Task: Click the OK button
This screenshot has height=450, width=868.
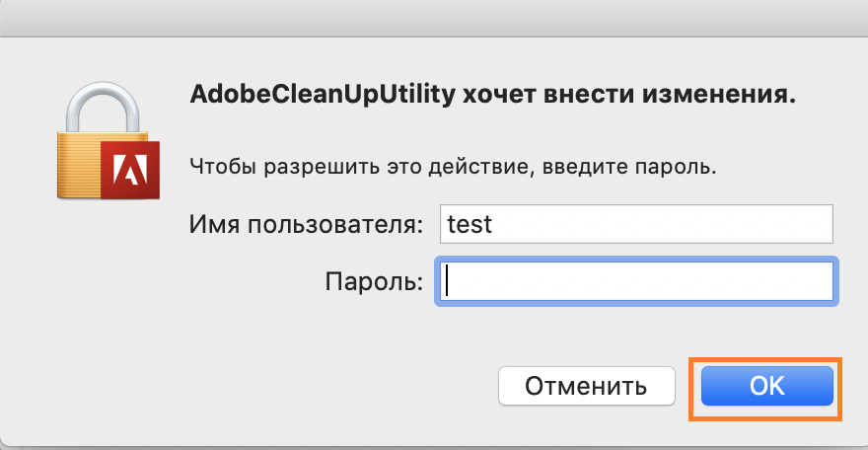Action: pyautogui.click(x=766, y=385)
